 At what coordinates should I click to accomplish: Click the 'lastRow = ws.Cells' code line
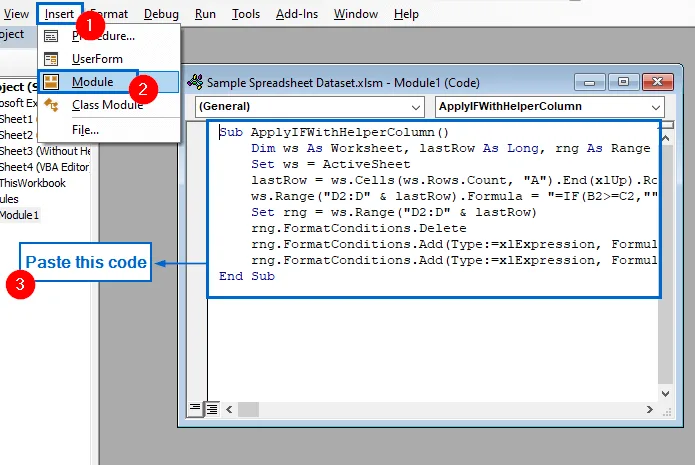(454, 180)
